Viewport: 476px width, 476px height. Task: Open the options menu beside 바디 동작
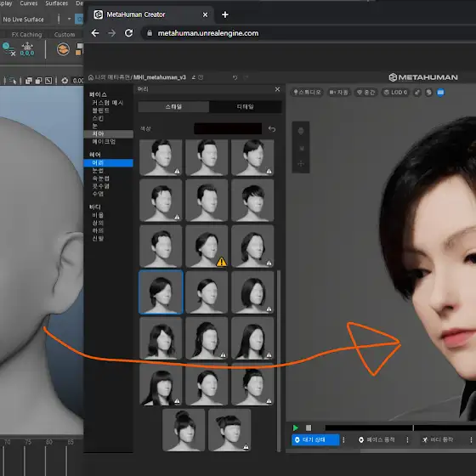tap(471, 440)
